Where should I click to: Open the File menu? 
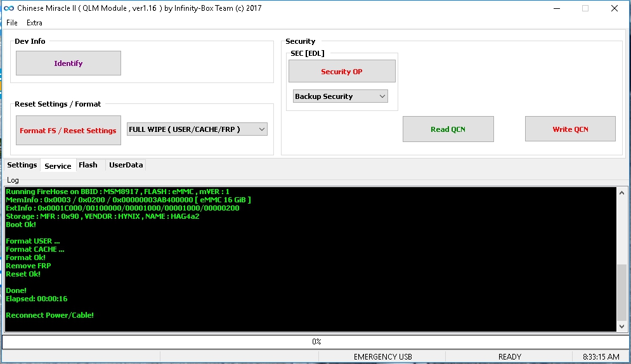11,23
